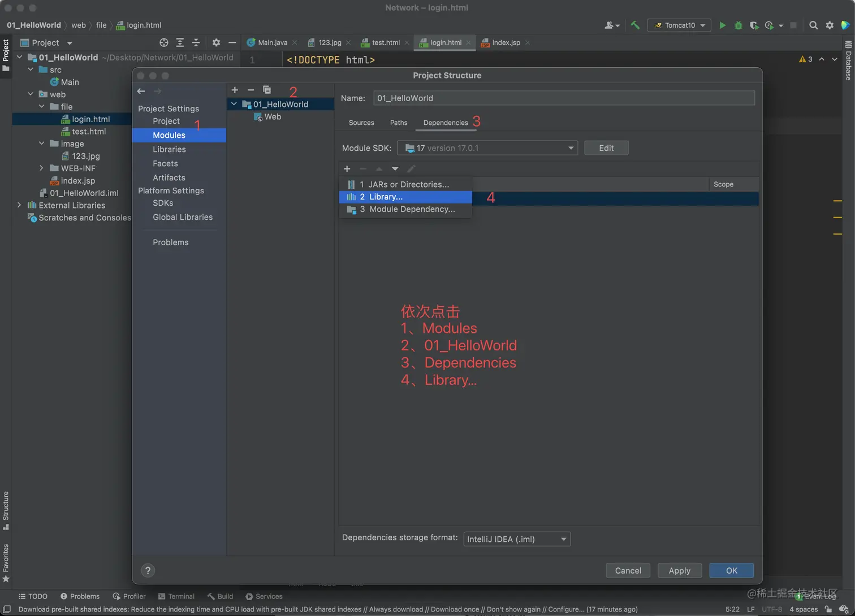The height and width of the screenshot is (616, 855).
Task: Open Project view selector dropdown
Action: coord(46,42)
